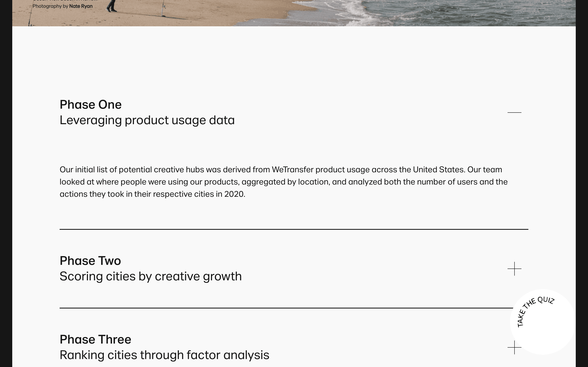The width and height of the screenshot is (588, 367).
Task: Select Ranking cities through factor analysis
Action: (165, 355)
